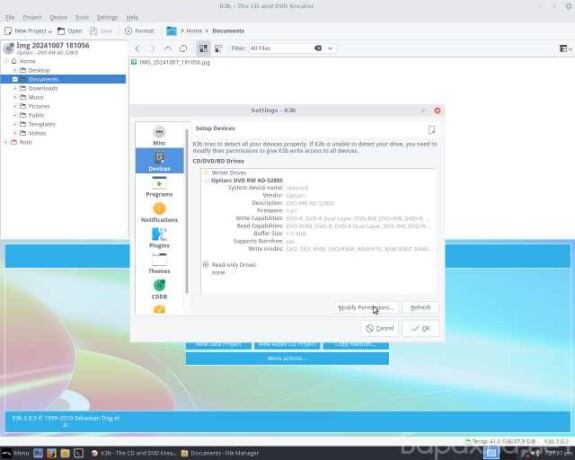The width and height of the screenshot is (575, 460).
Task: Expand the Read-only Drives group
Action: [206, 264]
